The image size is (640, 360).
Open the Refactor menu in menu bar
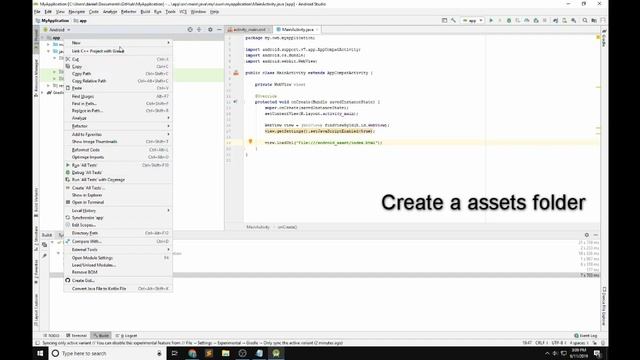tap(129, 12)
